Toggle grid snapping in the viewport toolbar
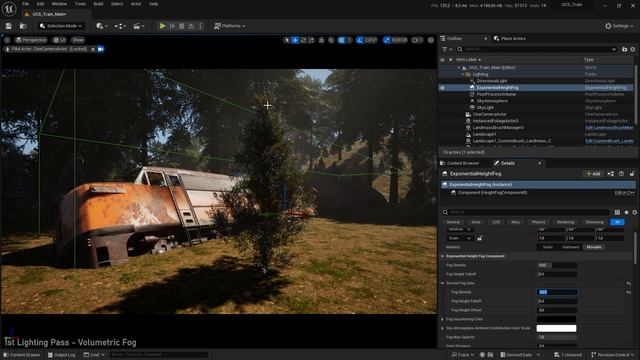This screenshot has height=360, width=640. [342, 40]
